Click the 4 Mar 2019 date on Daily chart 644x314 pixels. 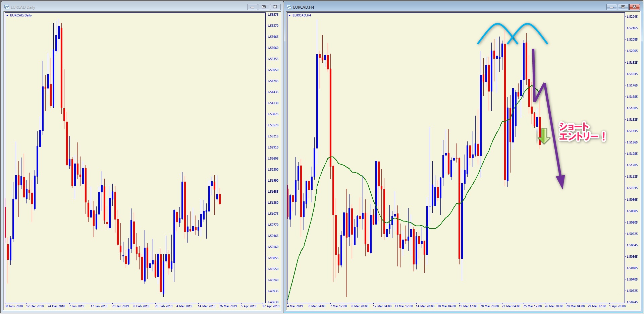[184, 306]
